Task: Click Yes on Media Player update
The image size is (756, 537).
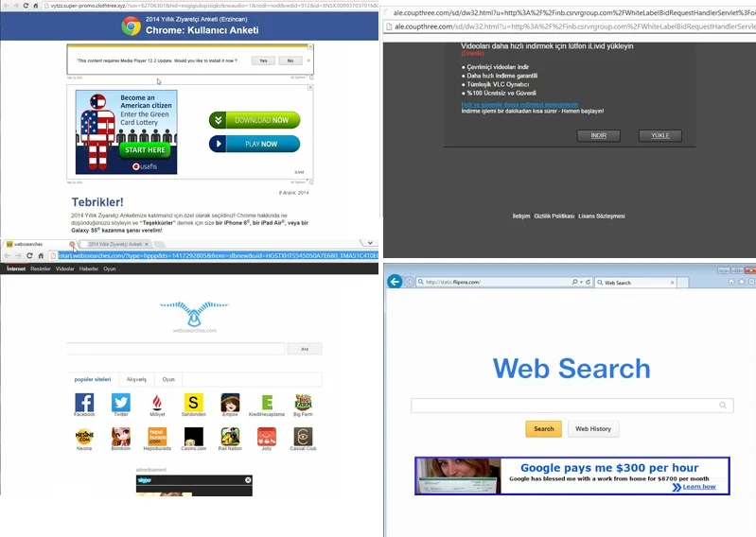Action: point(261,61)
